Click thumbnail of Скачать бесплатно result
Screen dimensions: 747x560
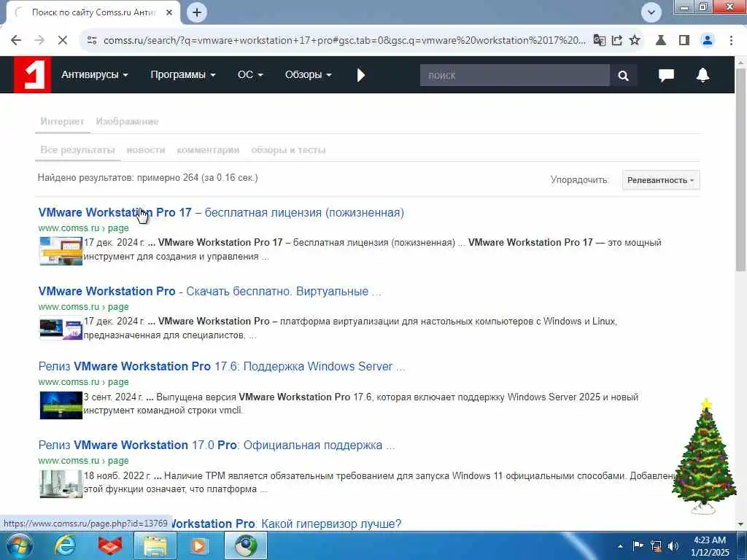point(61,330)
